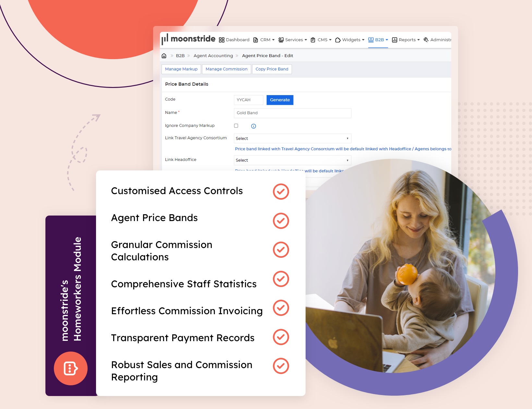Image resolution: width=532 pixels, height=409 pixels.
Task: Expand the CMS menu arrow
Action: (x=330, y=40)
